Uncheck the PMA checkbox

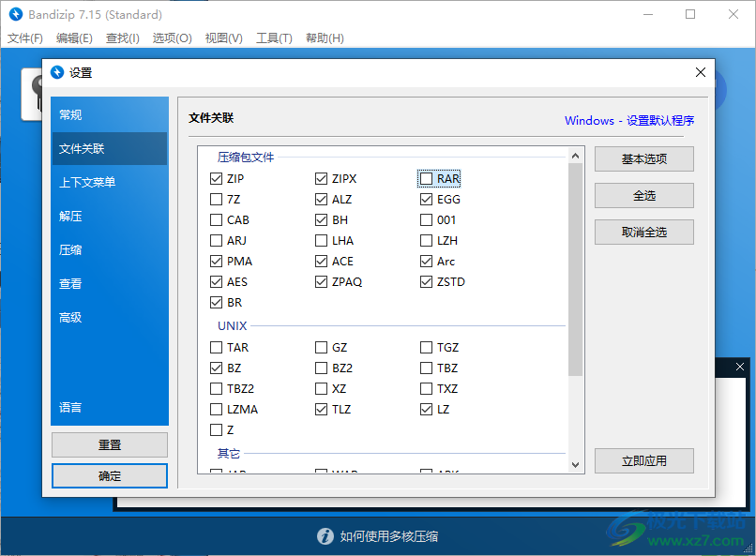click(216, 262)
